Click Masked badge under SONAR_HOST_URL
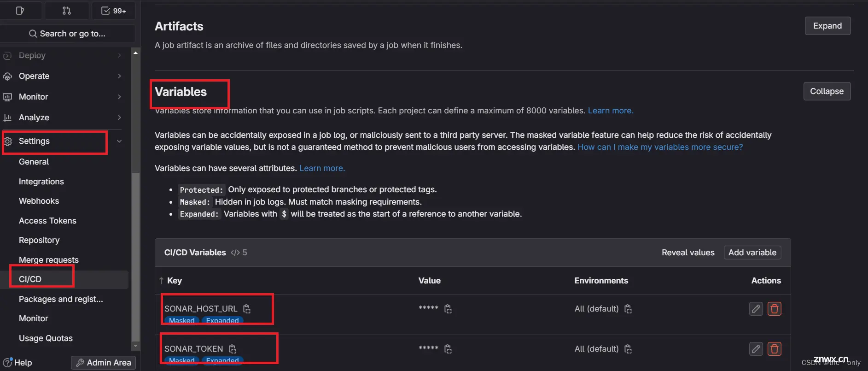This screenshot has height=371, width=868. tap(181, 320)
